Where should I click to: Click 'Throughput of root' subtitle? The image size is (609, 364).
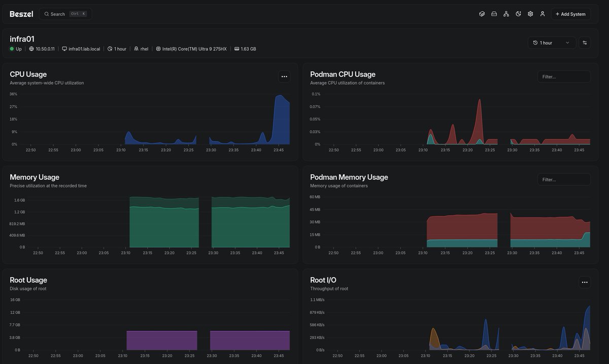(x=329, y=289)
